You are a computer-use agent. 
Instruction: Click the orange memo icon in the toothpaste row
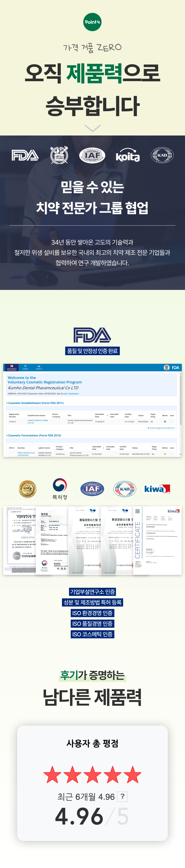tap(165, 454)
